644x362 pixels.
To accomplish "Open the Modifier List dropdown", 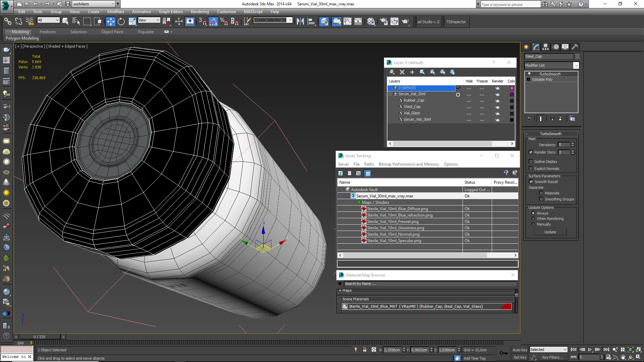I will pos(576,65).
